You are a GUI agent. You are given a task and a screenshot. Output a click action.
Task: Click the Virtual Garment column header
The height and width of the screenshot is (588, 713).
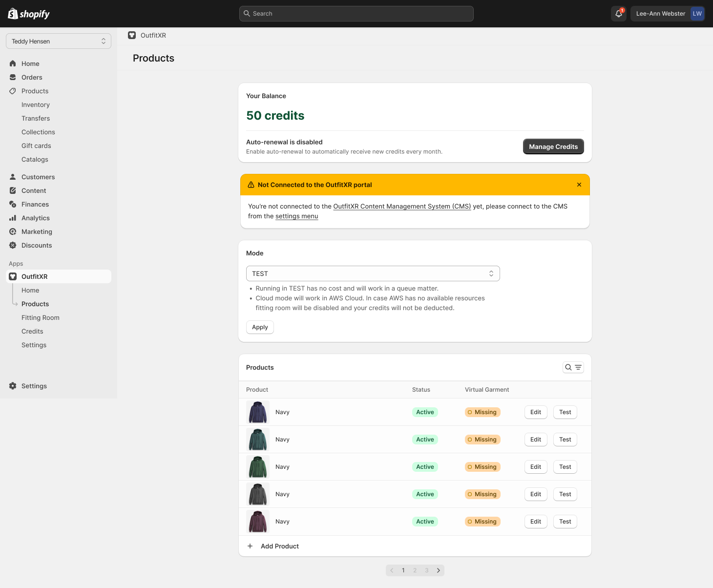point(487,390)
